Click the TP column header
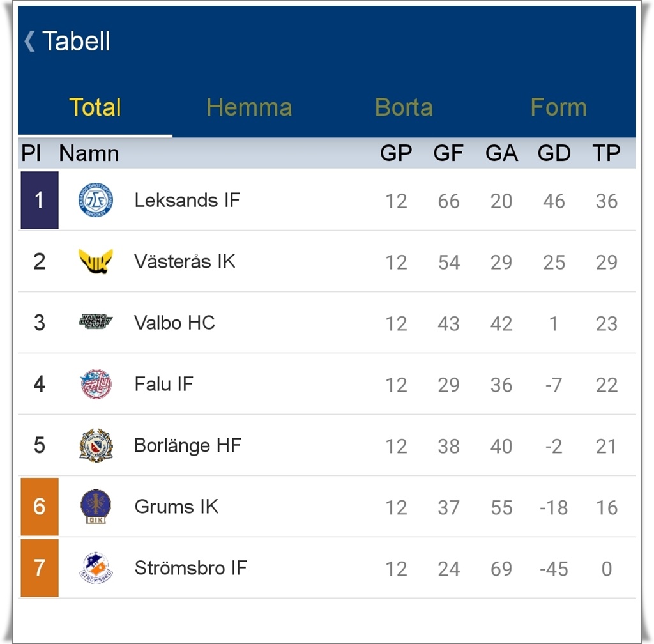The height and width of the screenshot is (644, 654). (605, 153)
